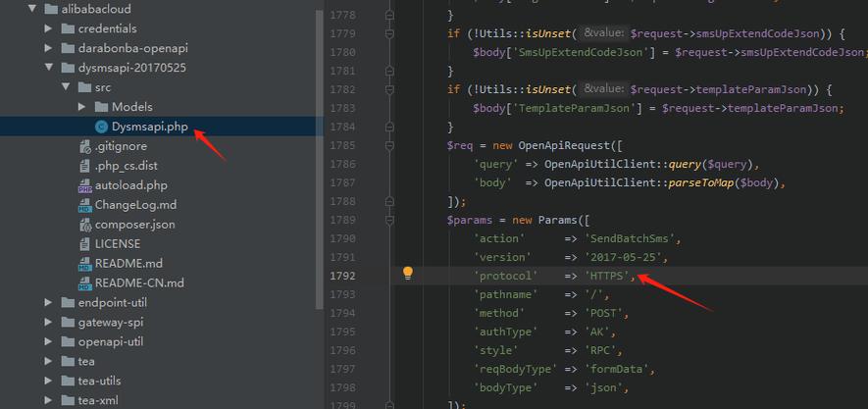Click the &value: hint on line 1782
The image size is (868, 409).
pyautogui.click(x=604, y=89)
